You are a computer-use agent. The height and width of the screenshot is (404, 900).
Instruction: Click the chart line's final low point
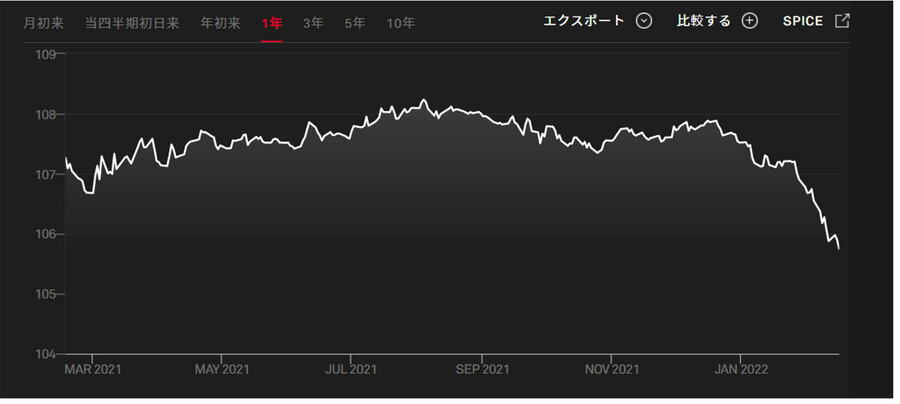(x=838, y=248)
